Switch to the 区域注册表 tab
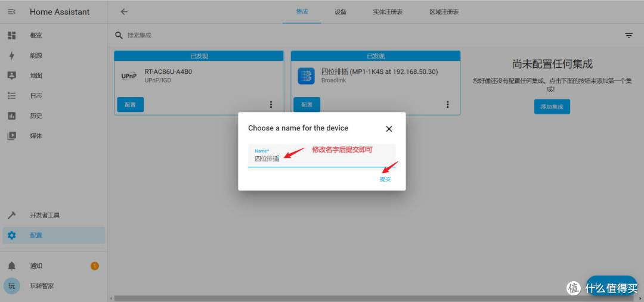This screenshot has width=644, height=302. [x=444, y=12]
